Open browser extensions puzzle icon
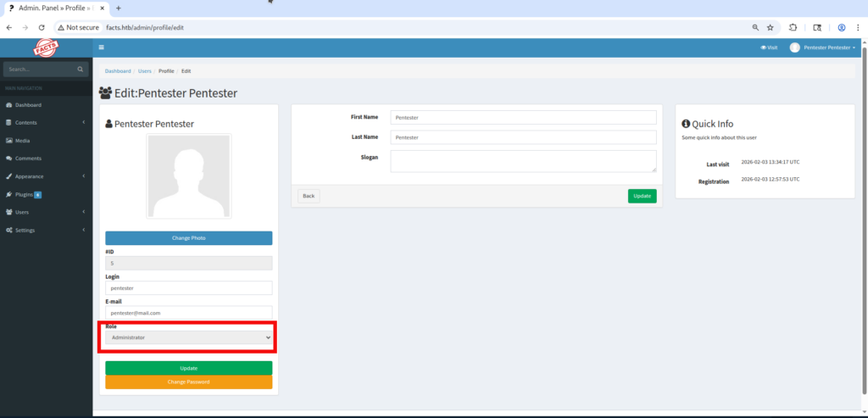The image size is (868, 418). (793, 27)
